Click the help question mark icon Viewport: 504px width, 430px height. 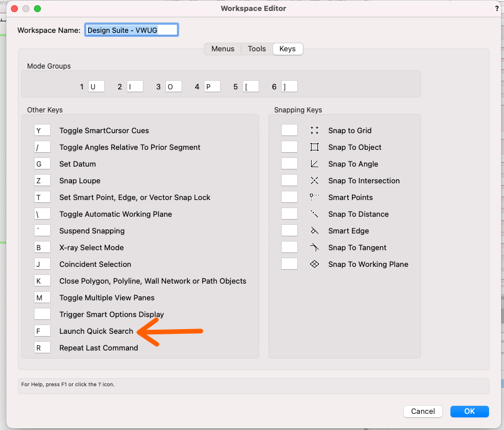[x=497, y=8]
